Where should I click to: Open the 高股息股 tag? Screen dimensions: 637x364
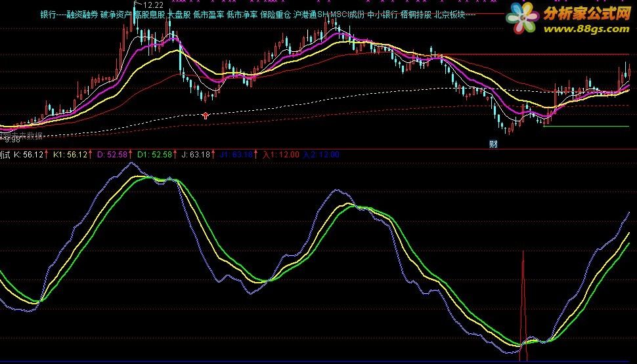(x=150, y=15)
